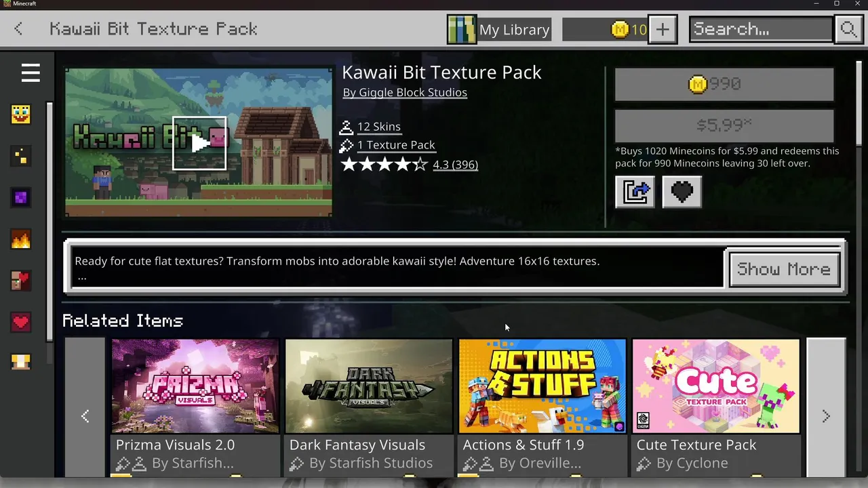
Task: Add pack to wishlist with heart icon
Action: (x=682, y=192)
